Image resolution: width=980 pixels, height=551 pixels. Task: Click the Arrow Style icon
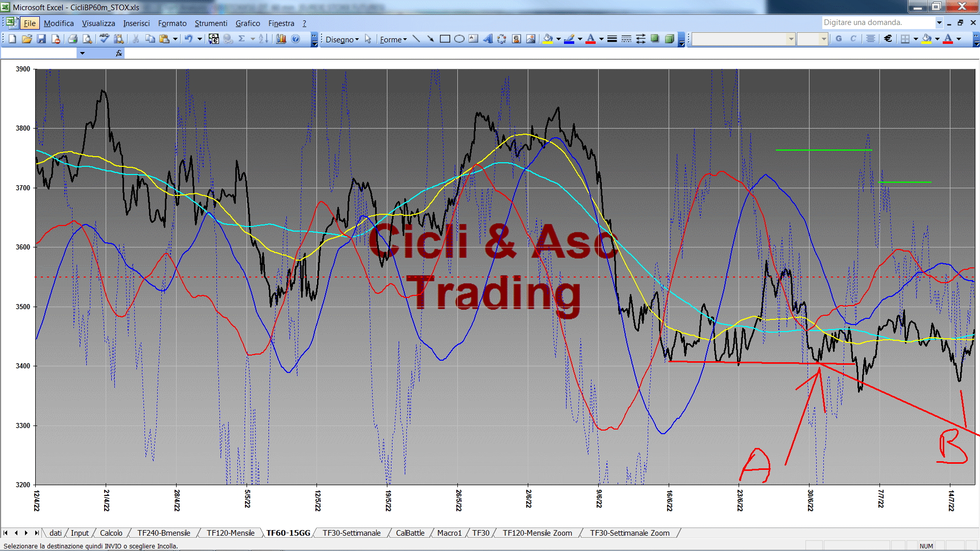[x=641, y=39]
